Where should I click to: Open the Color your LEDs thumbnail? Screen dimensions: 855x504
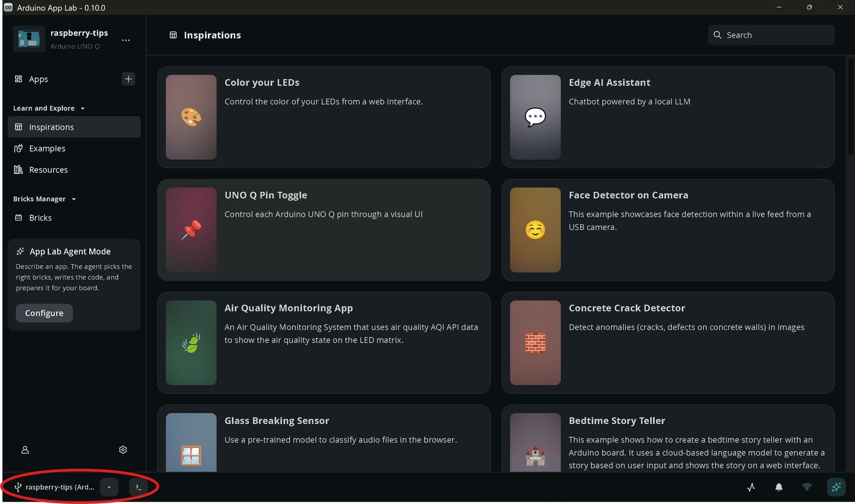[x=191, y=117]
